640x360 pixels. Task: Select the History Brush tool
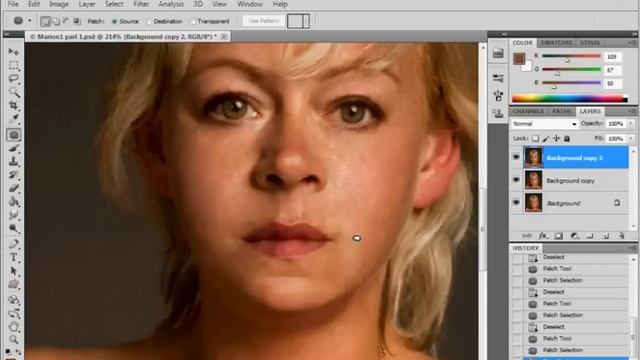(x=13, y=175)
